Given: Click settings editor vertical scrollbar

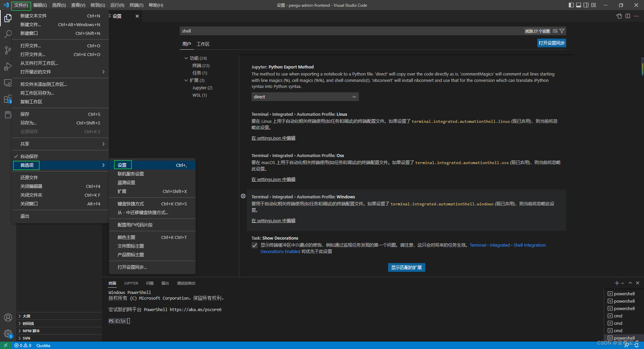Looking at the screenshot, I should pyautogui.click(x=642, y=67).
